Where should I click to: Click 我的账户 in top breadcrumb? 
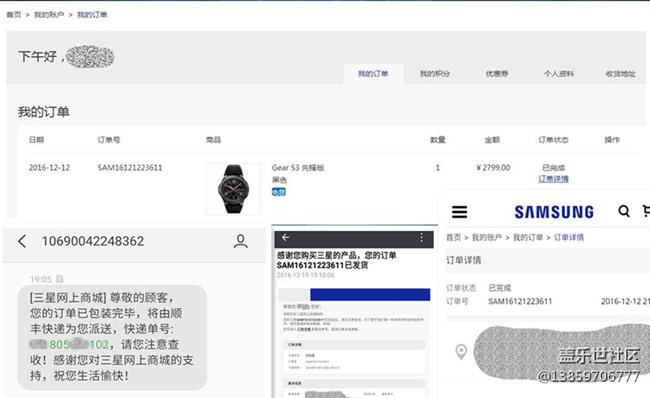pyautogui.click(x=49, y=15)
